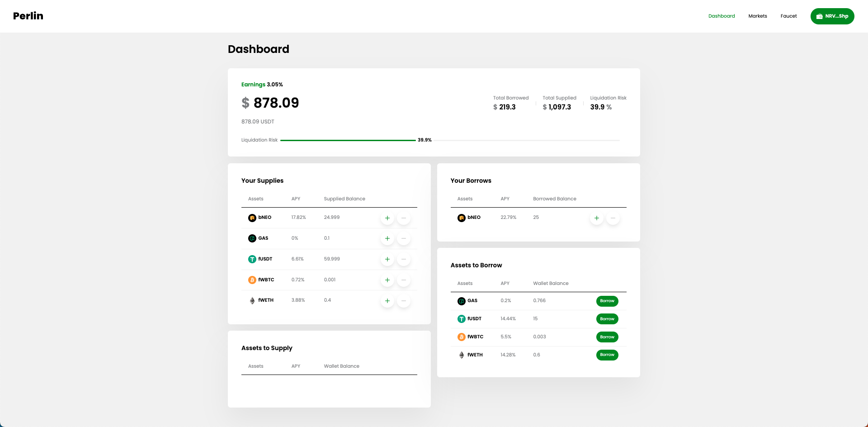This screenshot has width=868, height=427.
Task: Click the plus icon for bNEO supply
Action: (x=387, y=218)
